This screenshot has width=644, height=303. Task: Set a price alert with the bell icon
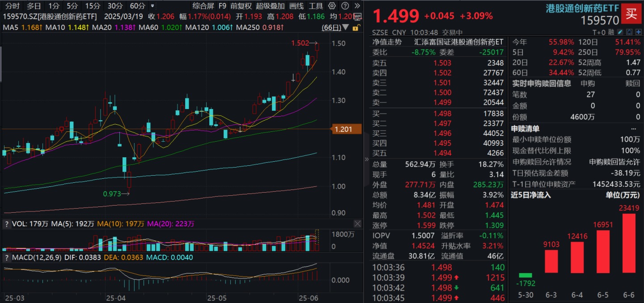click(630, 32)
